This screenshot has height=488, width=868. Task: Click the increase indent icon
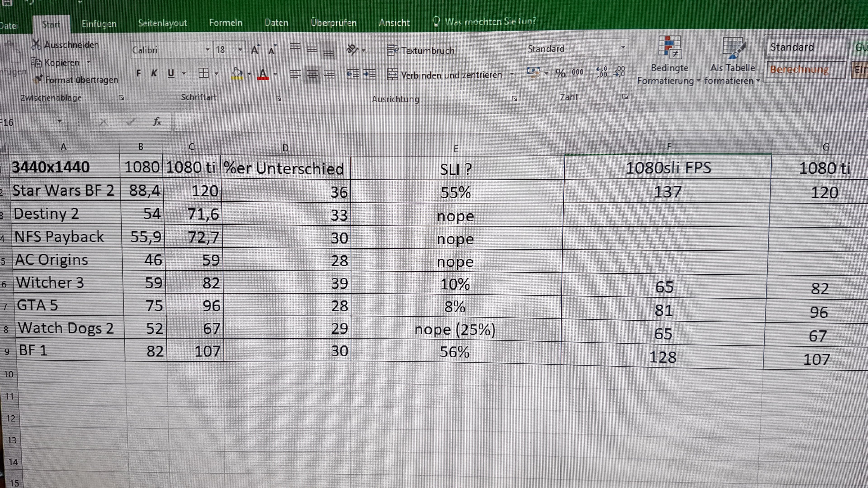coord(369,74)
